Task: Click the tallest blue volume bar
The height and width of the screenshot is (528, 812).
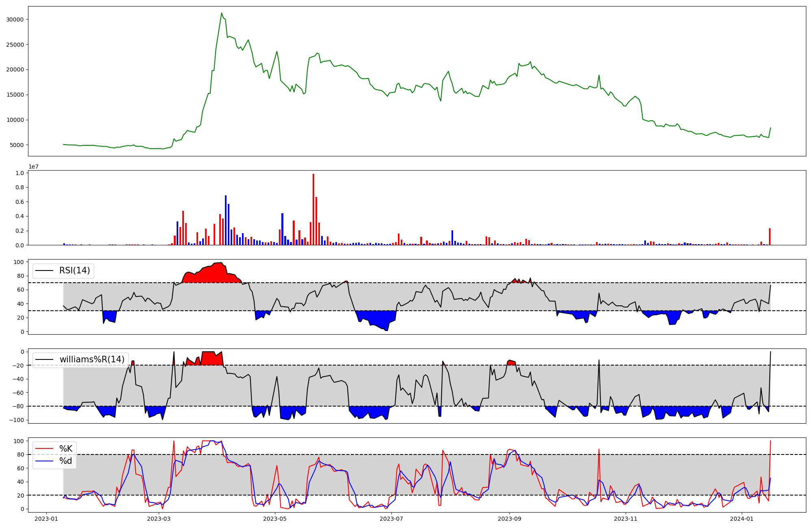Action: click(x=226, y=220)
